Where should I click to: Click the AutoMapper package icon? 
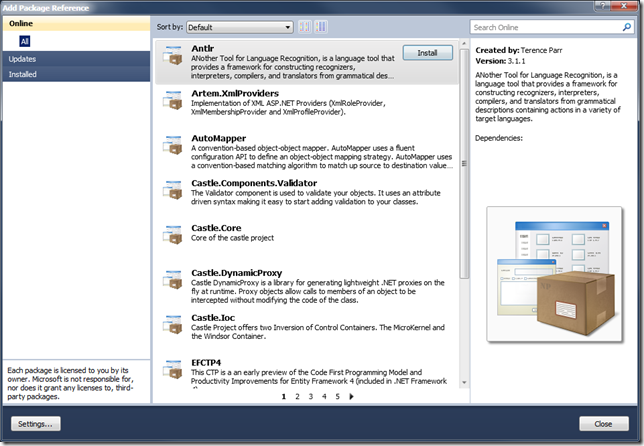[172, 145]
